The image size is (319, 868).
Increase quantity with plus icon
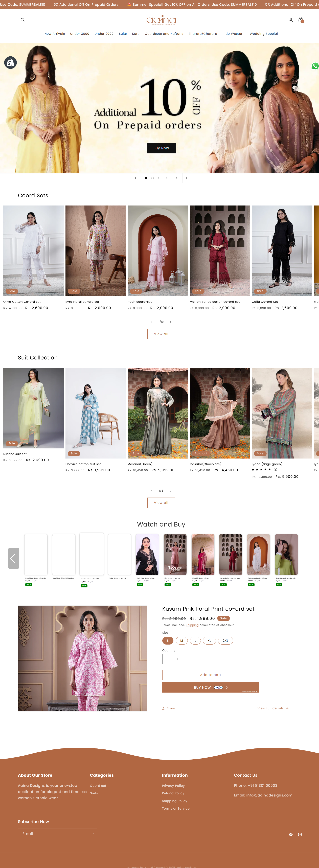(x=187, y=659)
